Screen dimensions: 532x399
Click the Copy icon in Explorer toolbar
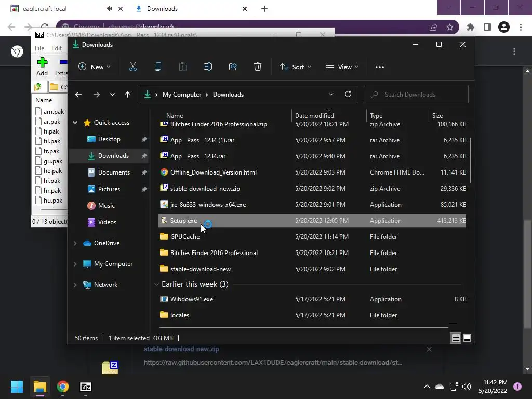158,67
